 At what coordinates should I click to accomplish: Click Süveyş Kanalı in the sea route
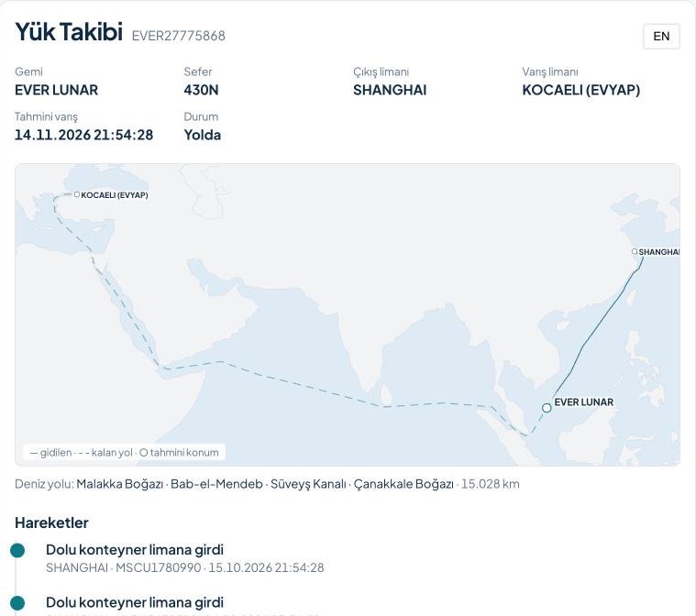tap(308, 484)
